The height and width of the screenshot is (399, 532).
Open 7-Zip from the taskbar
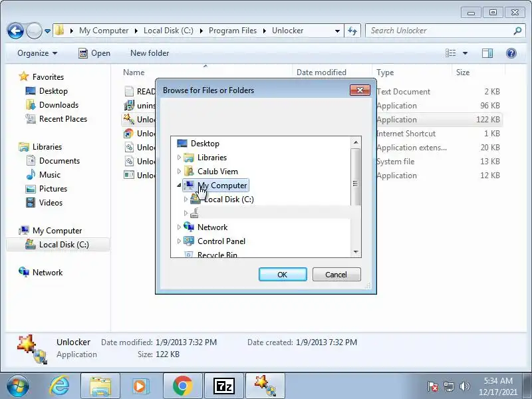click(x=224, y=386)
